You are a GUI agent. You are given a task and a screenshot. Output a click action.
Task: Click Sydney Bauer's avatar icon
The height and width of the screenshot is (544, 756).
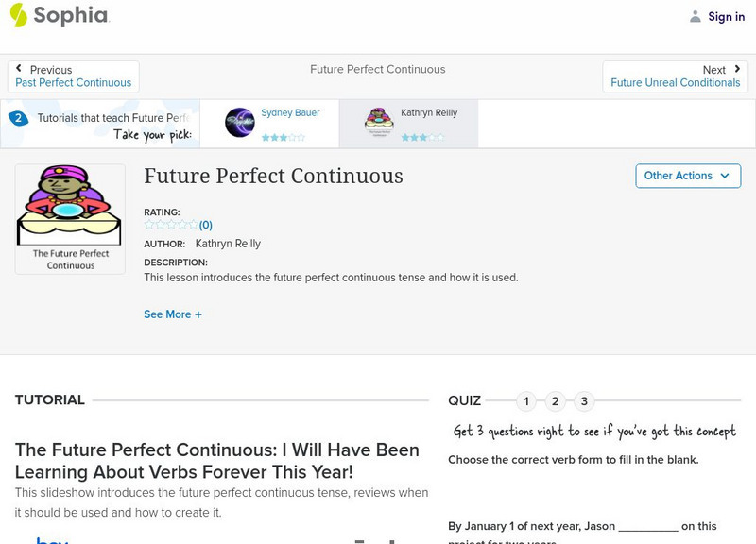[x=239, y=123]
